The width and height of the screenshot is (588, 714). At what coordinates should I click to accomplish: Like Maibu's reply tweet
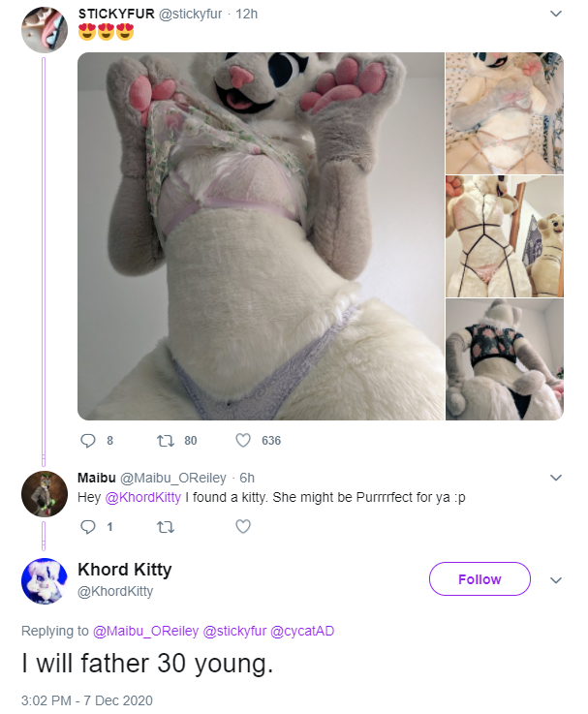point(243,526)
